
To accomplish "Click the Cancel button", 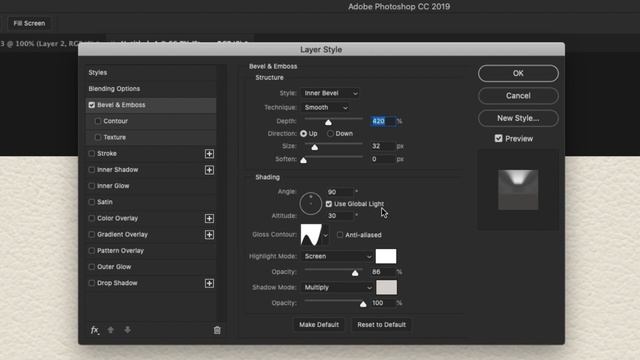I will point(518,96).
